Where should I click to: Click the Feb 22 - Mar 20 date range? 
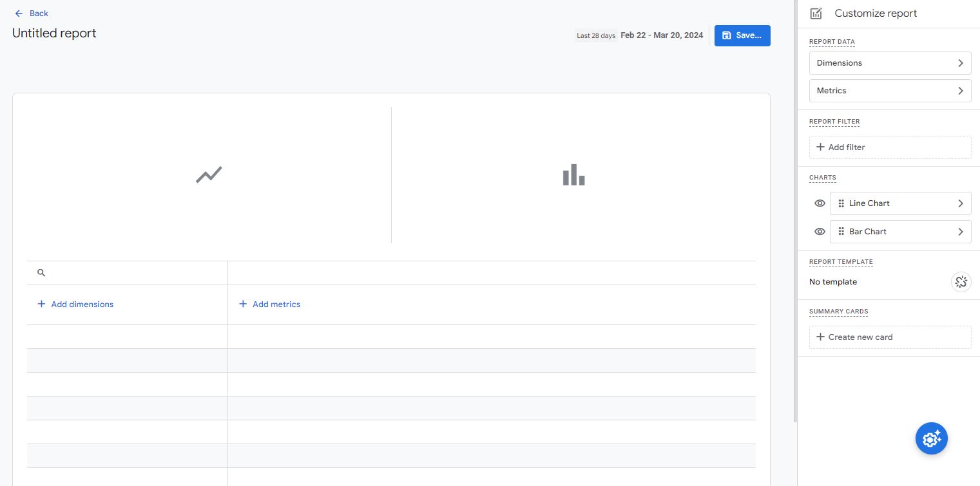(662, 35)
